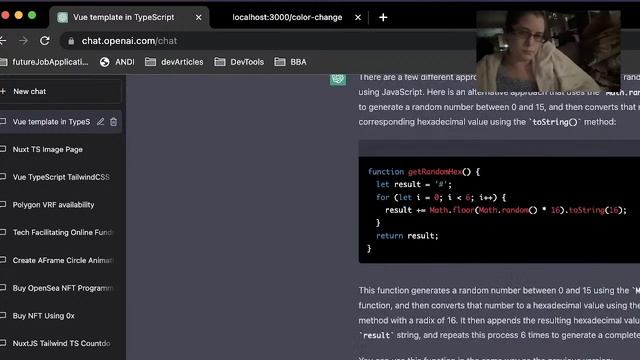Close the localhost:3000/color-change tab

tap(358, 18)
